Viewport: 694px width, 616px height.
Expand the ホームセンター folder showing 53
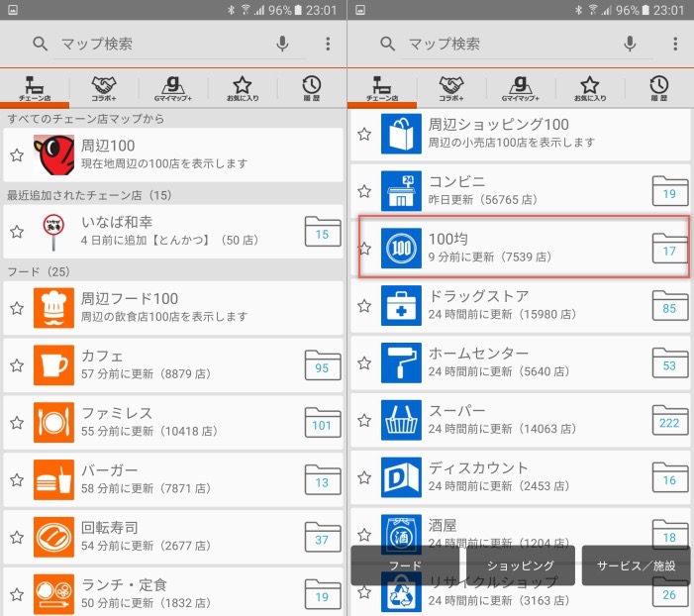tap(670, 362)
